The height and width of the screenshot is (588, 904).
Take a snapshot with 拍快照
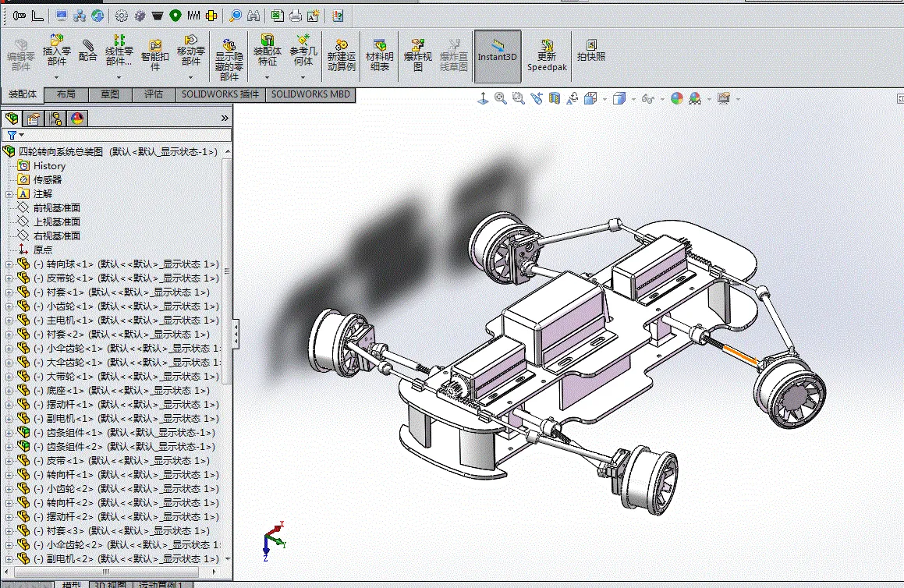click(591, 50)
